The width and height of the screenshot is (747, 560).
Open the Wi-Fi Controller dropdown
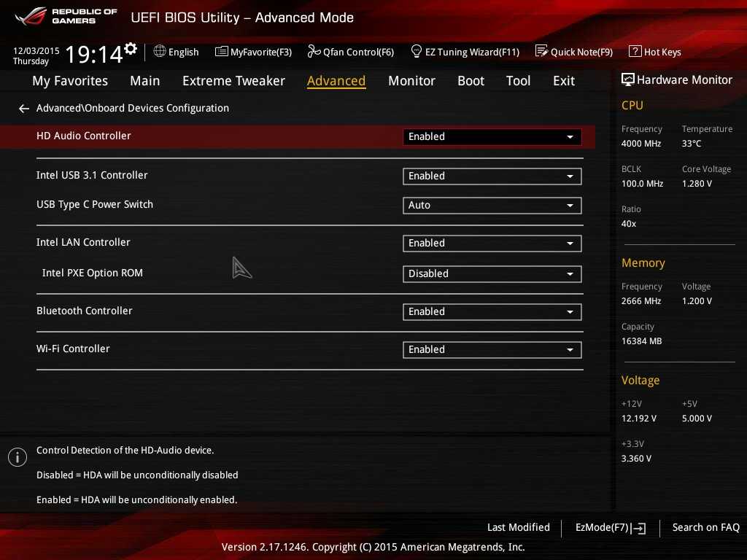tap(492, 350)
